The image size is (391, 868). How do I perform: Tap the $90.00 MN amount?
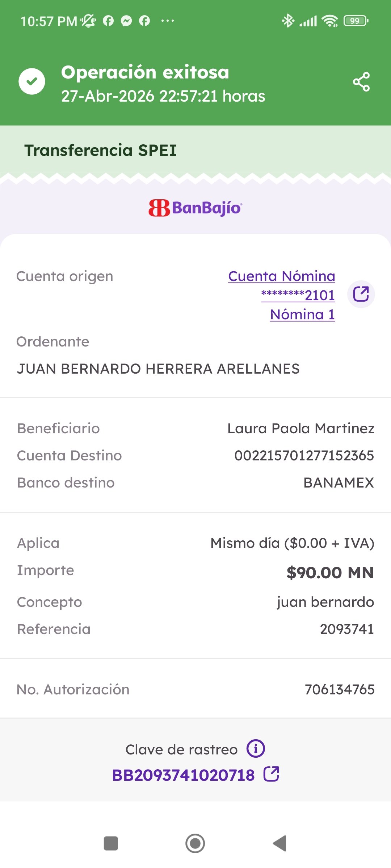(330, 573)
